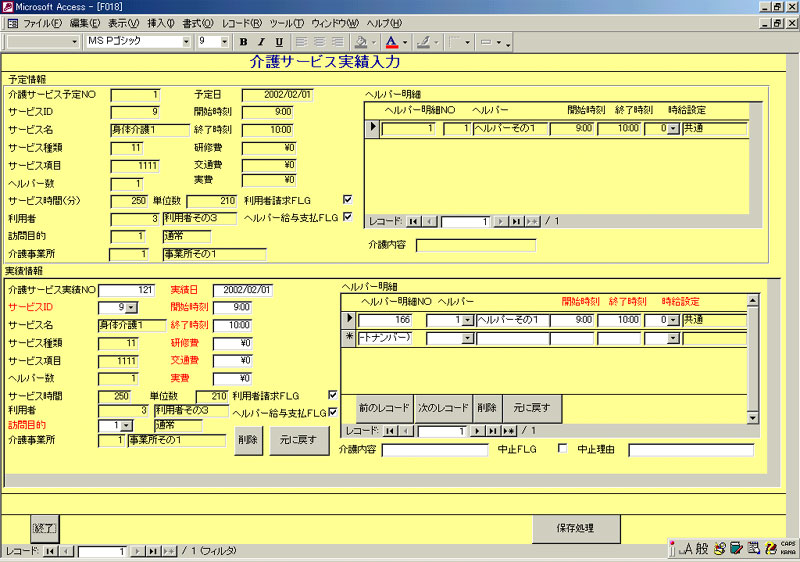The image size is (800, 562).
Task: Open the font size 9 dropdown
Action: click(224, 41)
